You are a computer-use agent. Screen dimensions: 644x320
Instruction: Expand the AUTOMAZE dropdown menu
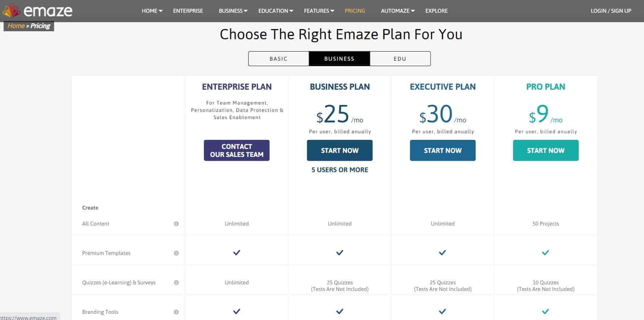tap(398, 11)
